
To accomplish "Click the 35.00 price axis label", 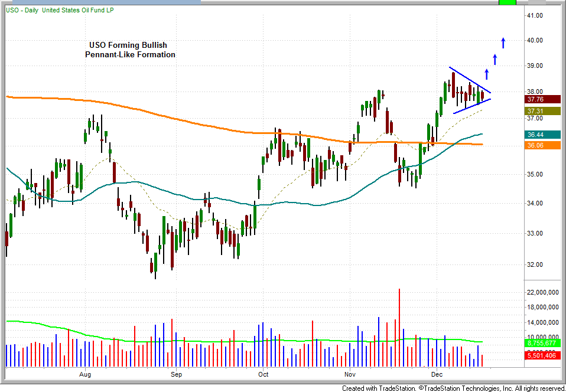I will pos(535,175).
